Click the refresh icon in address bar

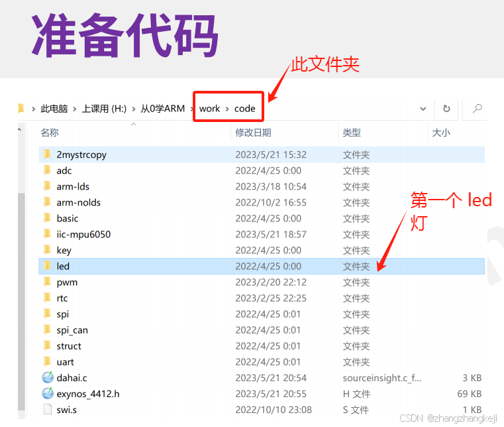446,109
